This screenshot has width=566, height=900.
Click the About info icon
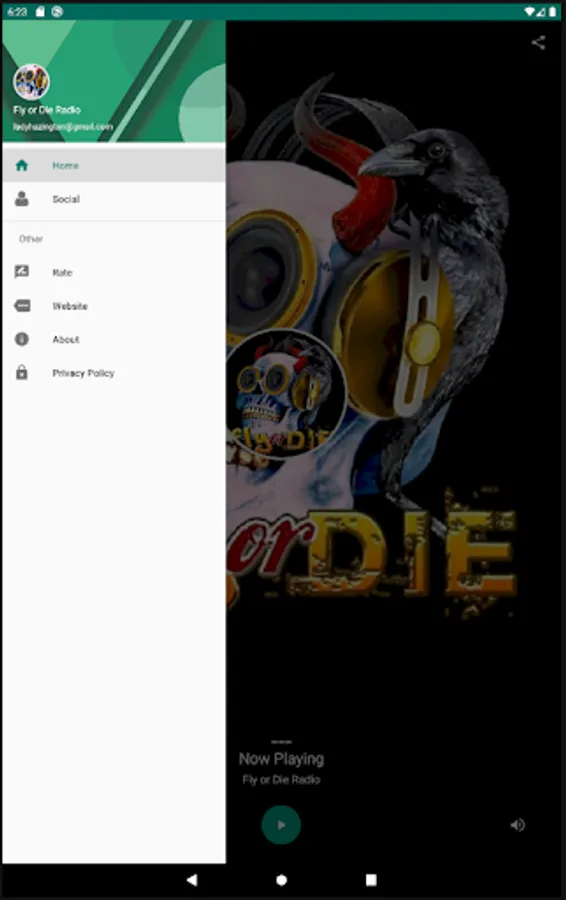(x=22, y=339)
